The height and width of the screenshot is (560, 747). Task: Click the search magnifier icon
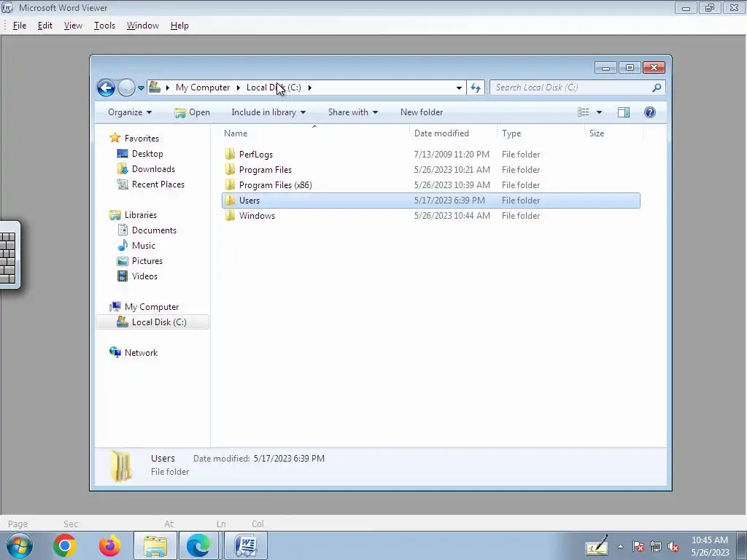tap(657, 87)
